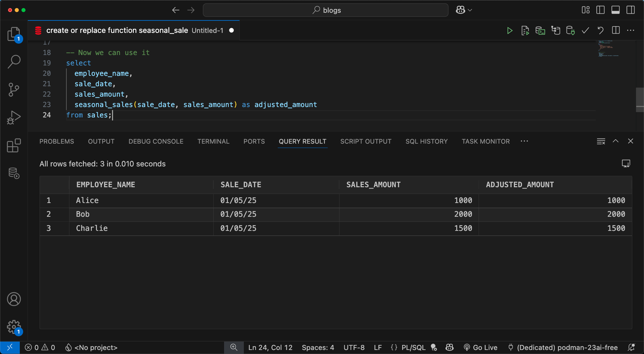Viewport: 644px width, 354px height.
Task: Switch to the SCRIPT OUTPUT tab
Action: pyautogui.click(x=366, y=141)
